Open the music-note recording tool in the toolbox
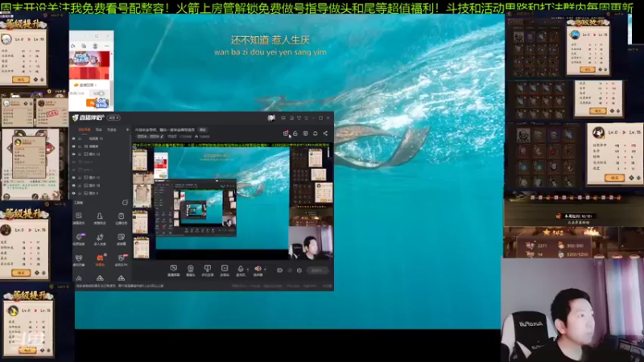This screenshot has height=362, width=644. pos(99,238)
